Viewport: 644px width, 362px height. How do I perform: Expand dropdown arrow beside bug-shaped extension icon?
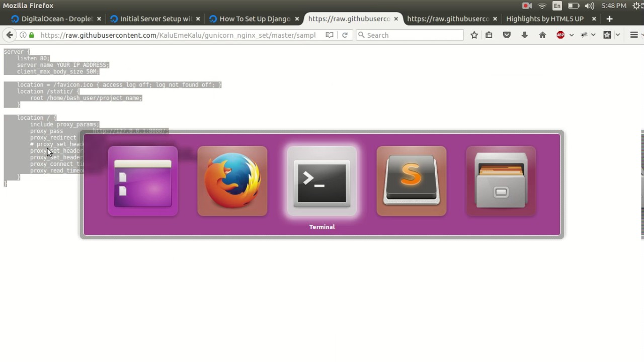pyautogui.click(x=594, y=35)
